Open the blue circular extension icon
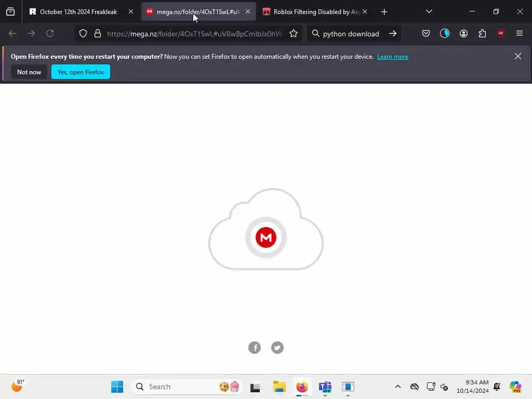The width and height of the screenshot is (532, 399). (x=445, y=34)
